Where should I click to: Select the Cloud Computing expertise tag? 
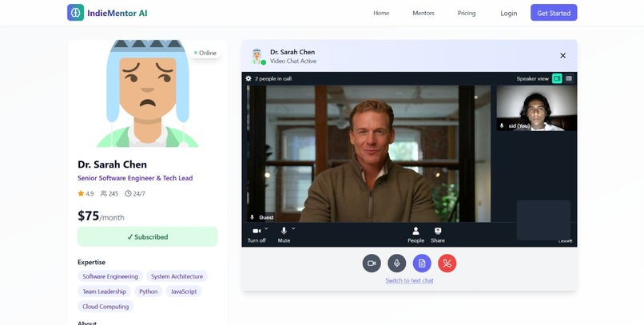[105, 307]
